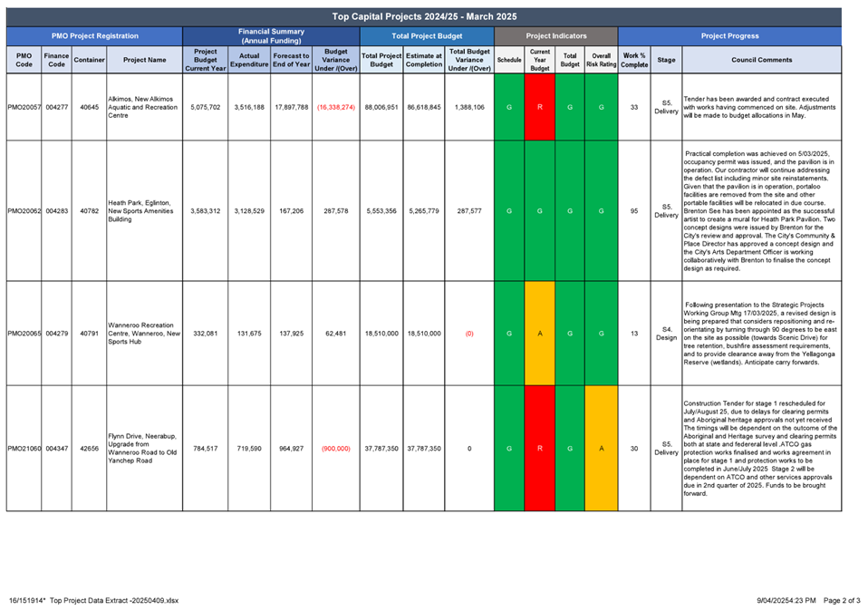Select the 'PMO Project Registration' group header
Viewport: 868px width, 611px height.
tap(94, 36)
